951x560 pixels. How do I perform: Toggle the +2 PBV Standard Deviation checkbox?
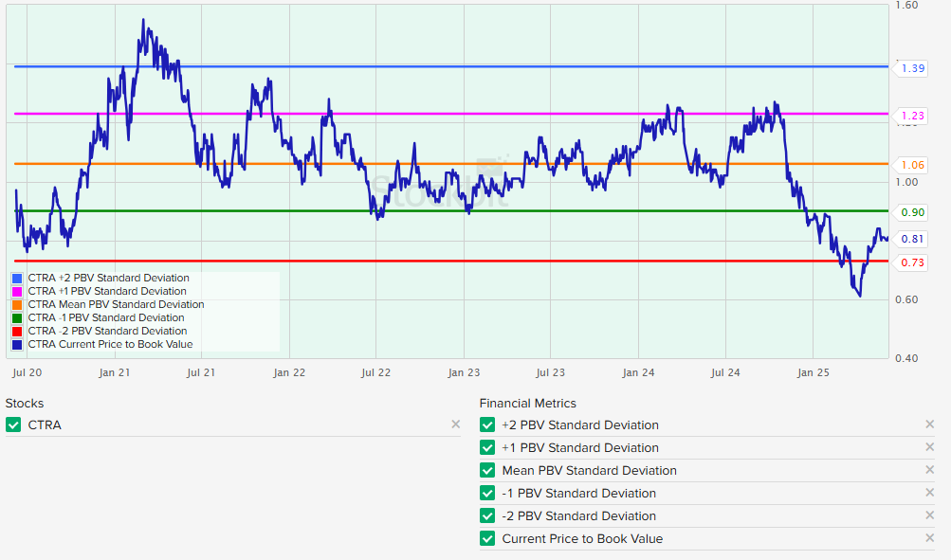(x=487, y=425)
